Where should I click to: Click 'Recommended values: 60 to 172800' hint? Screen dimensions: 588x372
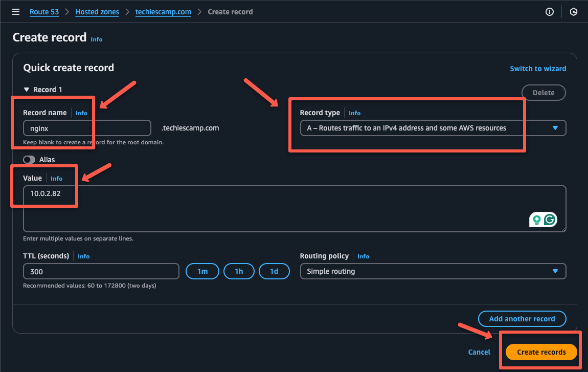[89, 286]
